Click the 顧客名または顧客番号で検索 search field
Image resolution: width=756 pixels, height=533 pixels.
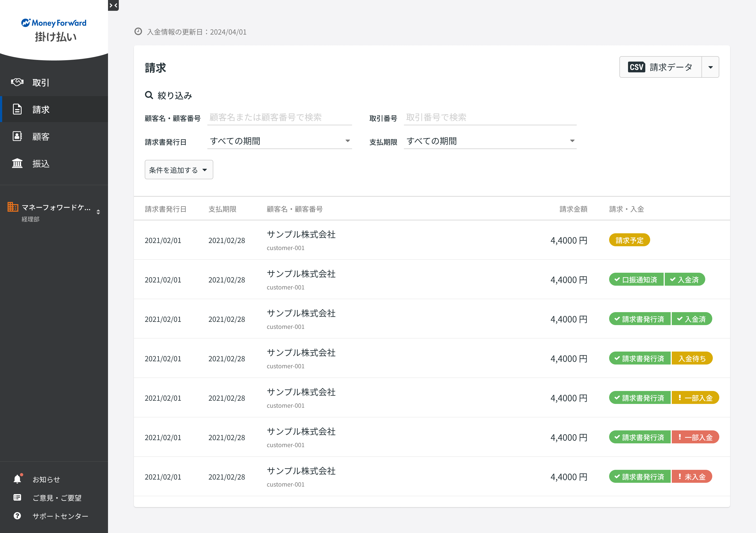[x=279, y=117]
